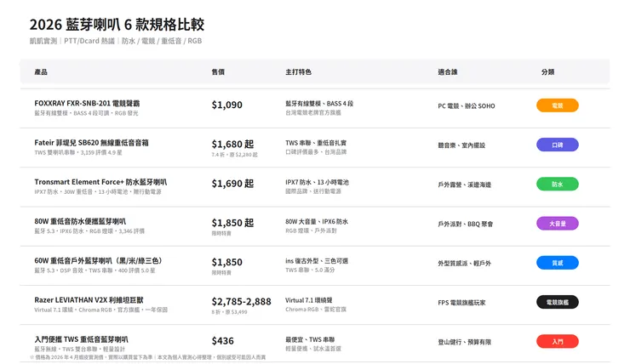The width and height of the screenshot is (630, 364).
Task: Open product FOXXRAY FXR-SNB-201 電競聲霸
Action: point(87,103)
